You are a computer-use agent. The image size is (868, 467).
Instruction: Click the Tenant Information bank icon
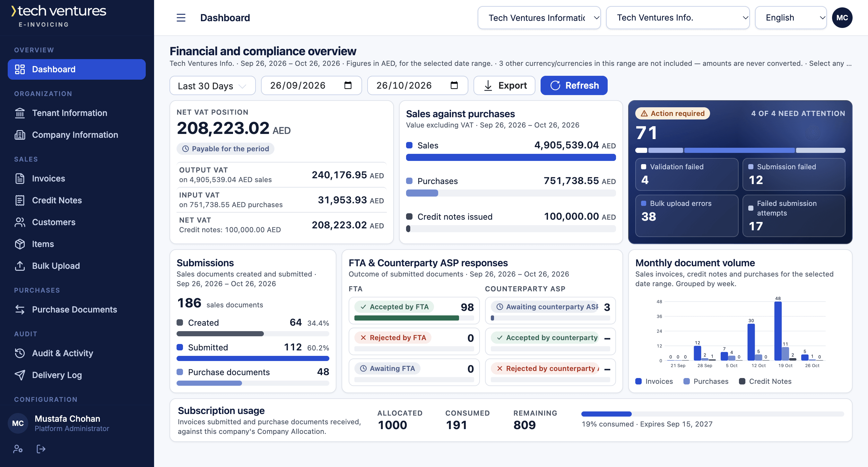click(x=20, y=113)
